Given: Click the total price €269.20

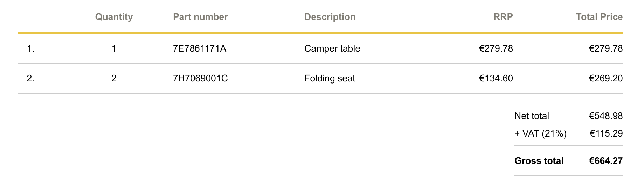Looking at the screenshot, I should coord(606,78).
